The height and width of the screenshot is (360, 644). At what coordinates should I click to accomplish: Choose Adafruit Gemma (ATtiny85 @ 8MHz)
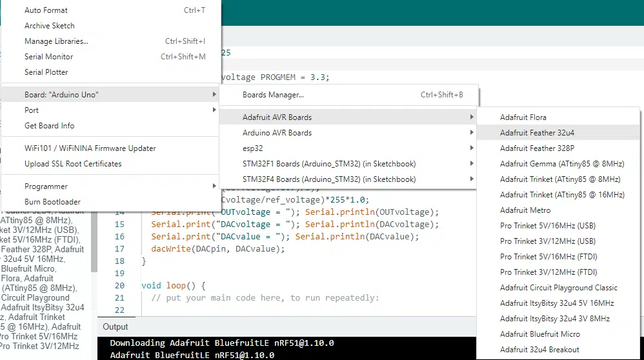click(x=559, y=164)
